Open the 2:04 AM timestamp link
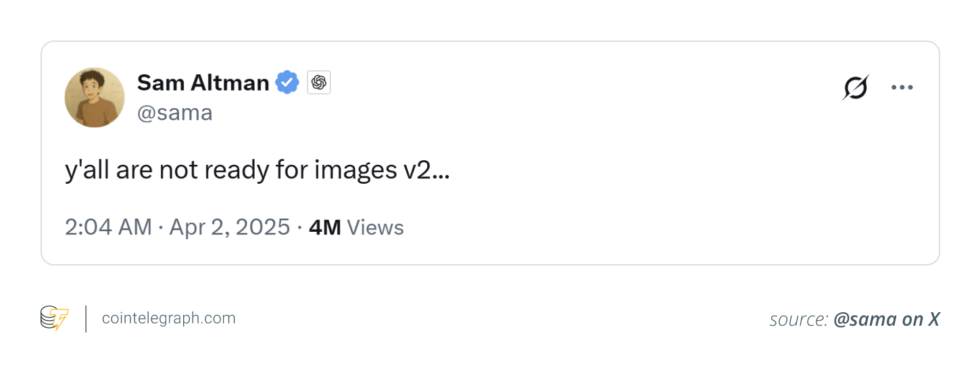 point(108,228)
